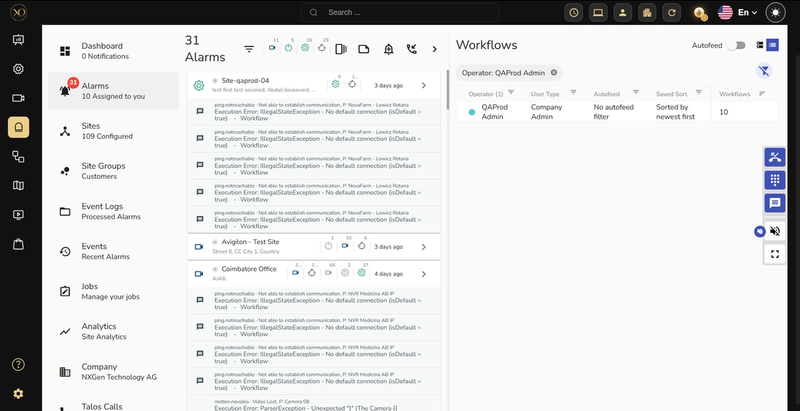Clear all filters in Workflows panel

click(x=765, y=71)
